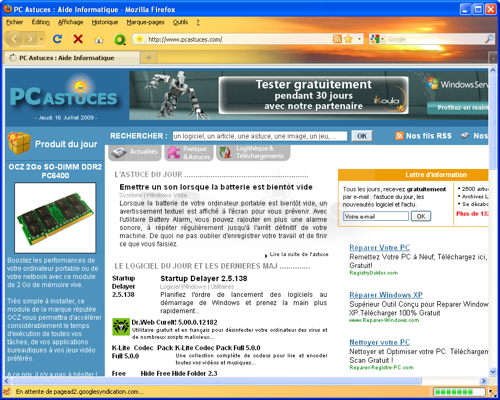Bookmark this page with the star icon

coord(348,39)
